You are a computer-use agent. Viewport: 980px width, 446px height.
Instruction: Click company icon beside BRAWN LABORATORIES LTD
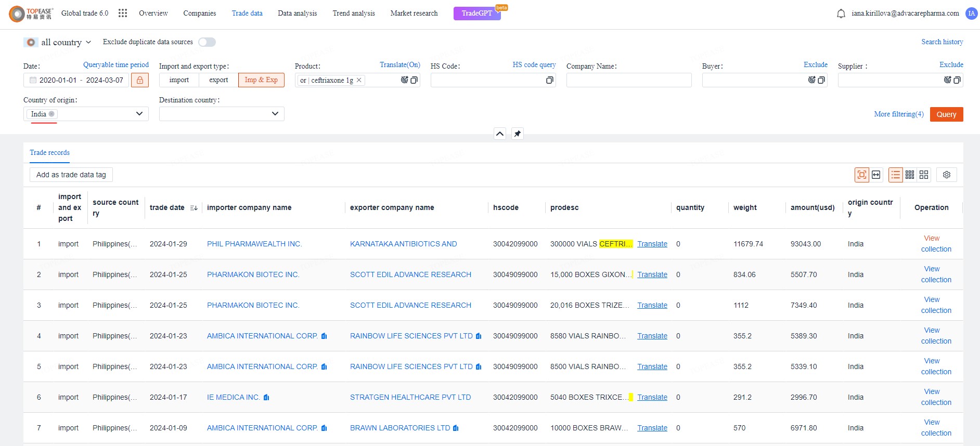coord(456,428)
